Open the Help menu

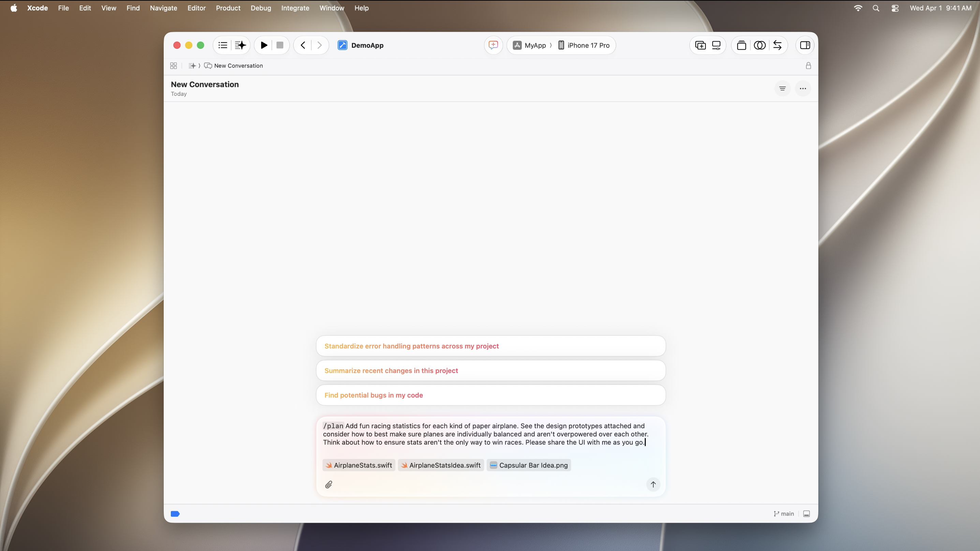pyautogui.click(x=362, y=8)
